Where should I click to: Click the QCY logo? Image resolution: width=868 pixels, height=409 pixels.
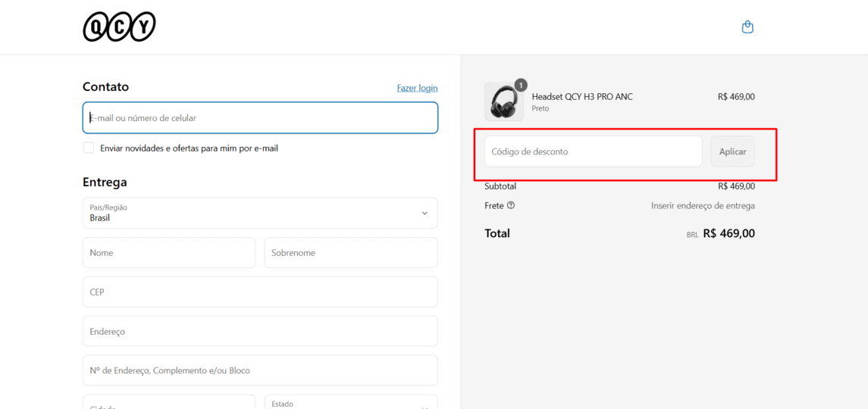[x=119, y=27]
